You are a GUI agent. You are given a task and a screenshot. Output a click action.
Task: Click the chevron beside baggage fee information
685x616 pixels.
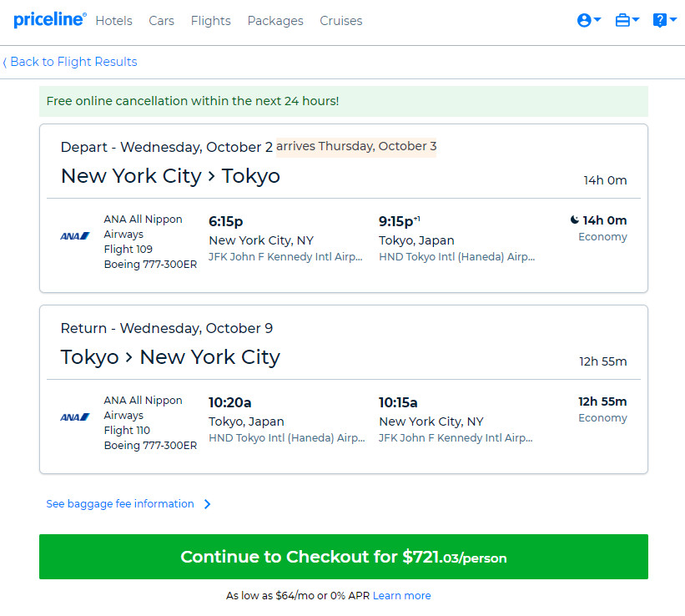point(208,504)
